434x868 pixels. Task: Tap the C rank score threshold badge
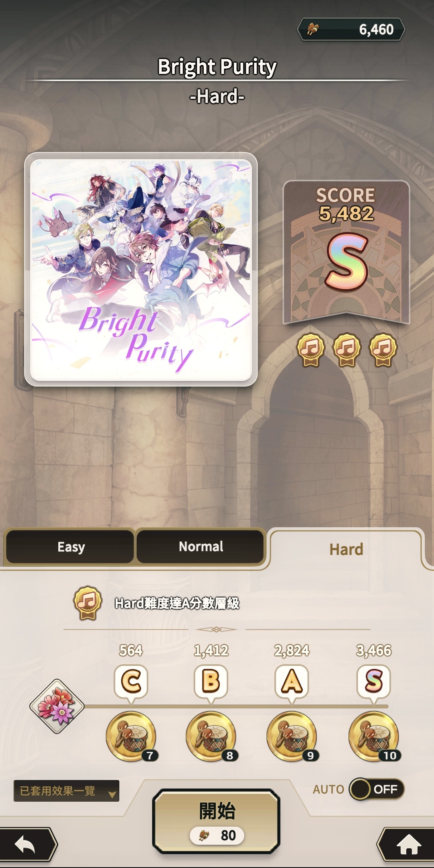pos(131,682)
